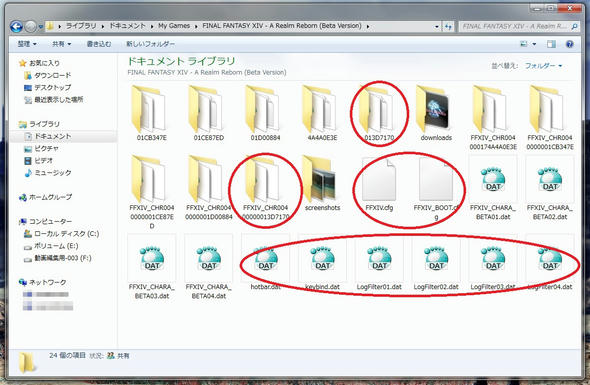The image size is (590, 385).
Task: Click ライブラリ in the address path
Action: [81, 26]
